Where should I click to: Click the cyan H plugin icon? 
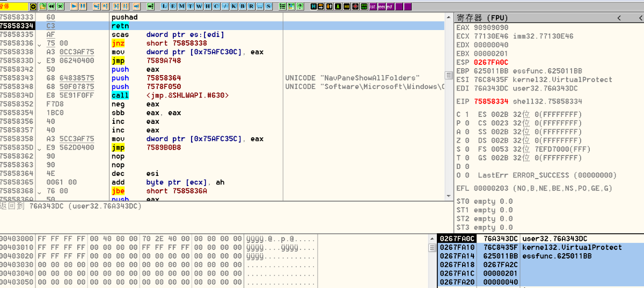pyautogui.click(x=314, y=6)
